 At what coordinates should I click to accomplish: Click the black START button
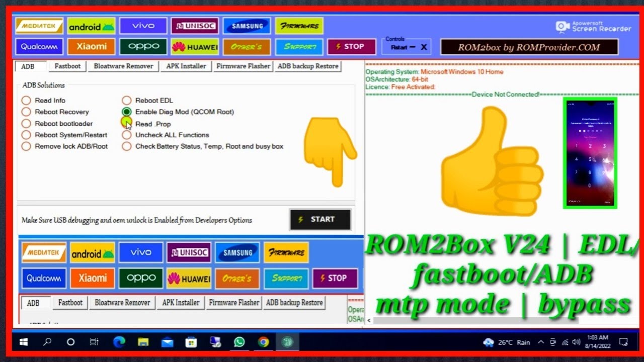point(320,220)
